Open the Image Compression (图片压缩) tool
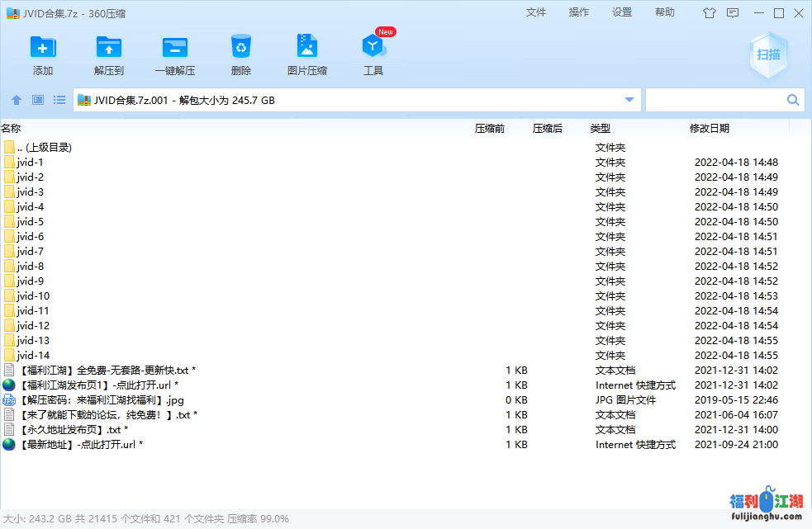The width and height of the screenshot is (812, 529). pos(307,48)
